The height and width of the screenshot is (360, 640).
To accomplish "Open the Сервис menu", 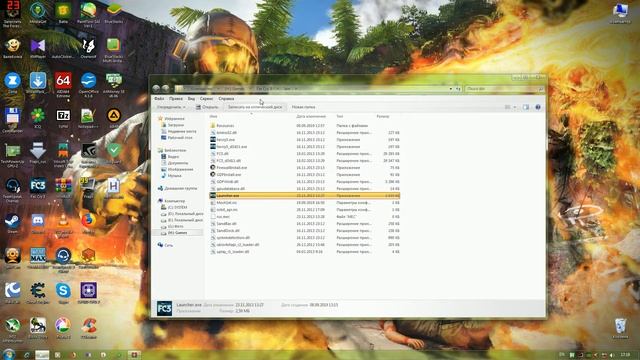I will pos(207,98).
